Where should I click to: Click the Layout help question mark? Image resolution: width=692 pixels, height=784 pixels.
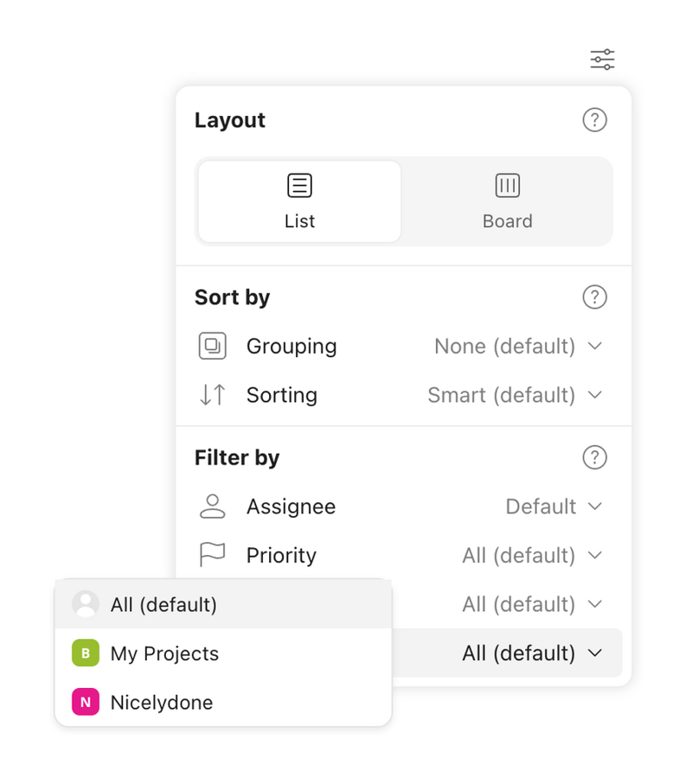point(595,120)
